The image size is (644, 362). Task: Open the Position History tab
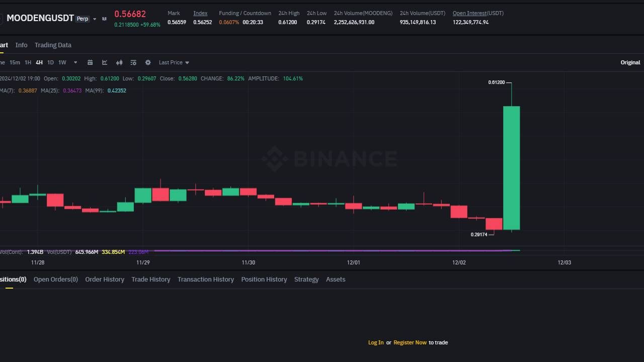[x=264, y=279]
